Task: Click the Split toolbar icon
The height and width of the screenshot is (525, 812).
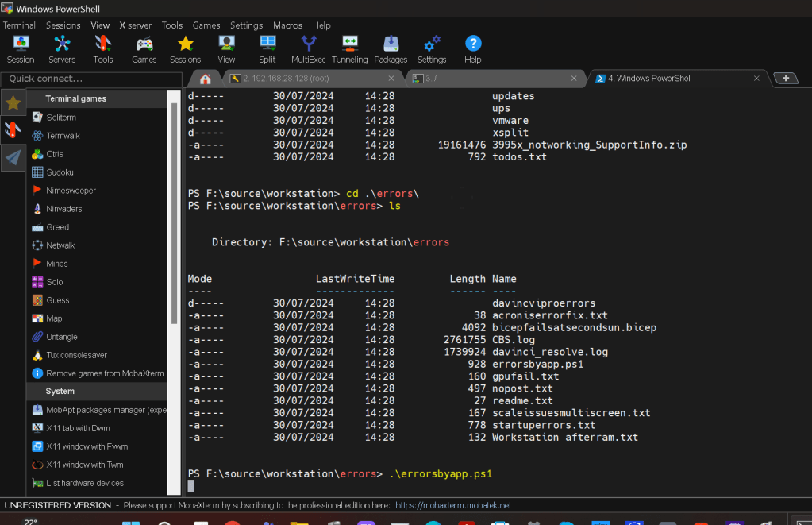Action: point(267,49)
